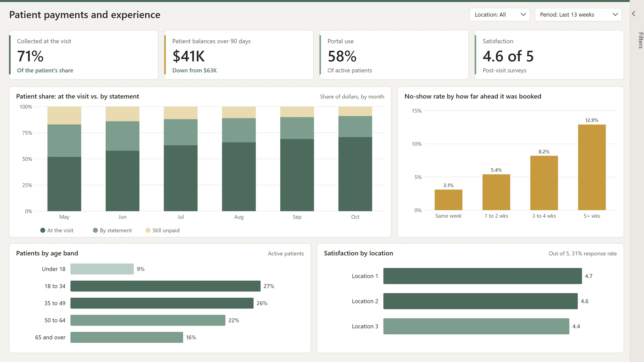Screen dimensions: 644x362
Task: Click the Oct stacked bar
Action: [x=355, y=159]
